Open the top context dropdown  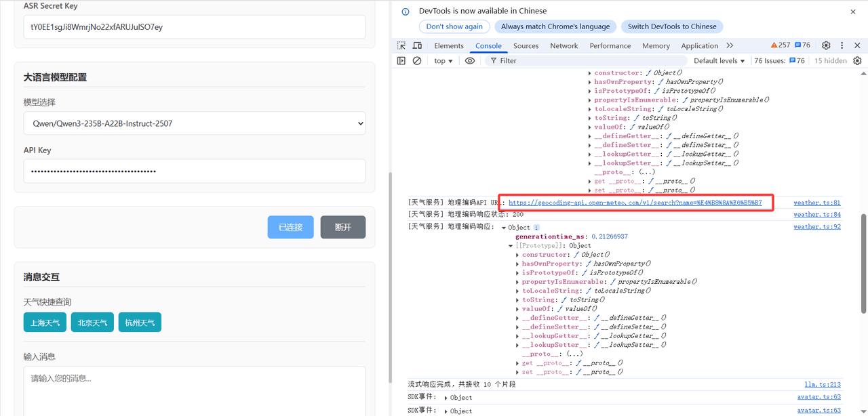click(443, 60)
